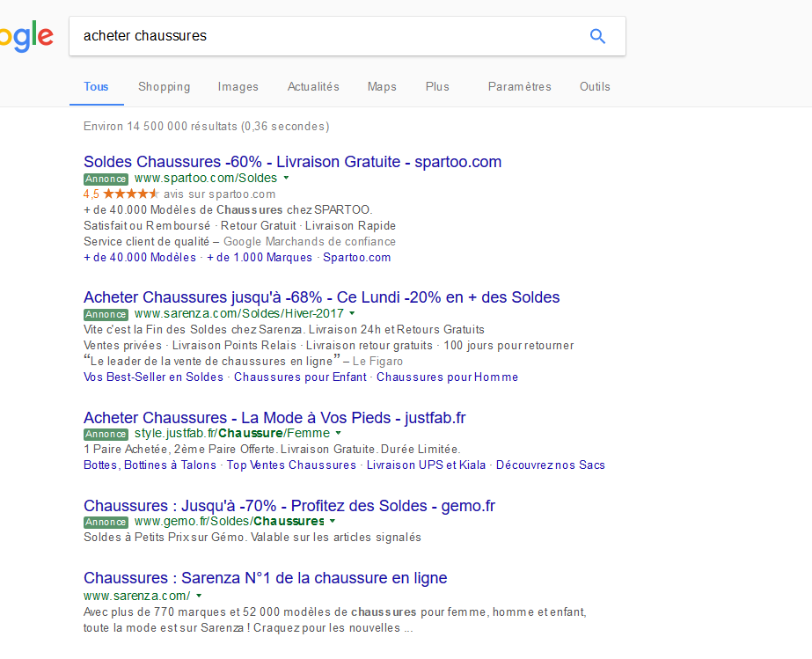
Task: Click the 'Environ 14 500 000 résultats' text
Action: (206, 127)
